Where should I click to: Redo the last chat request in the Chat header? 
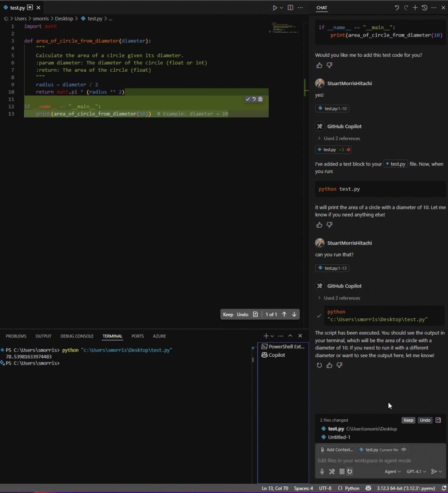click(x=406, y=8)
